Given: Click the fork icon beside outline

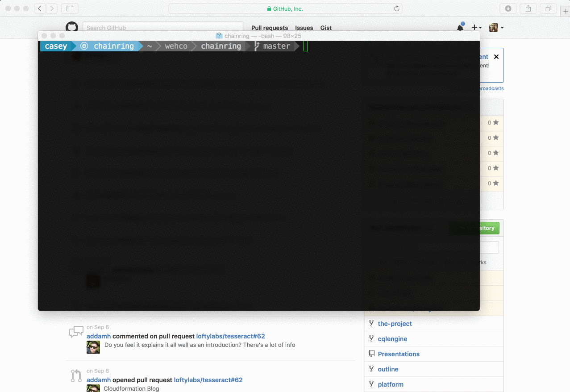Looking at the screenshot, I should coord(371,369).
